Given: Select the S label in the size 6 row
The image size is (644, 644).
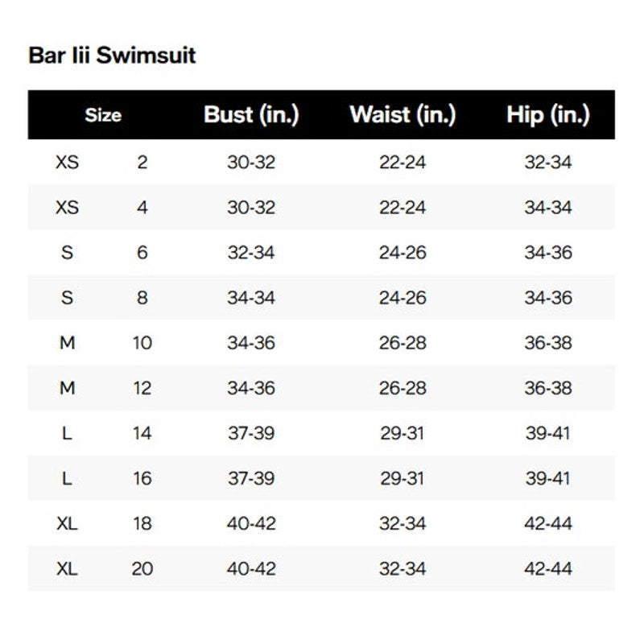Looking at the screenshot, I should coord(68,253).
